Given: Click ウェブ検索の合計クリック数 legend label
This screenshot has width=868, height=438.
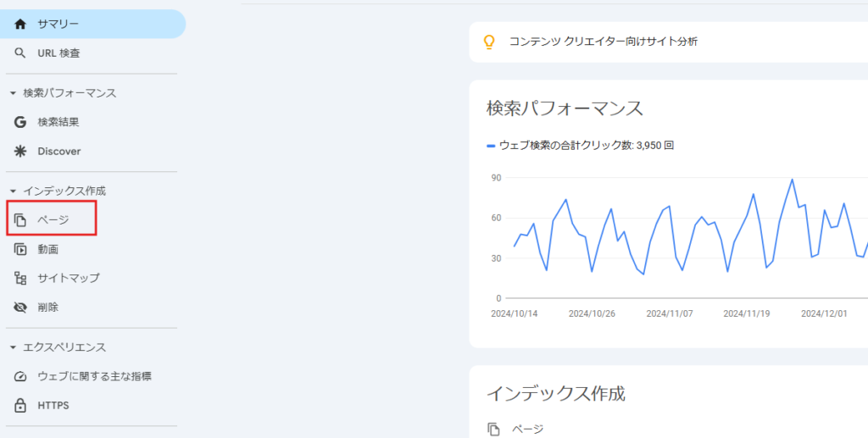Looking at the screenshot, I should [x=587, y=146].
